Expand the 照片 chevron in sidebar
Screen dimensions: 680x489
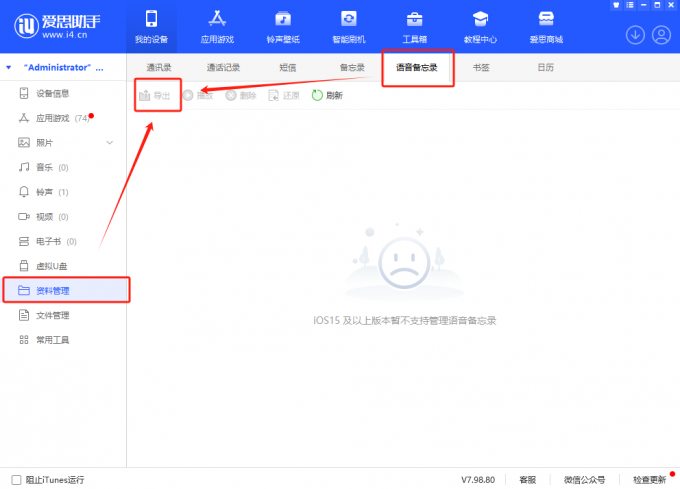point(110,143)
